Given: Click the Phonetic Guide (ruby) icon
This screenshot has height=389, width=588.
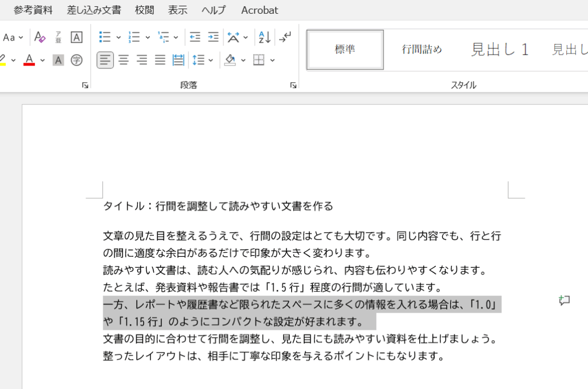Looking at the screenshot, I should click(58, 37).
